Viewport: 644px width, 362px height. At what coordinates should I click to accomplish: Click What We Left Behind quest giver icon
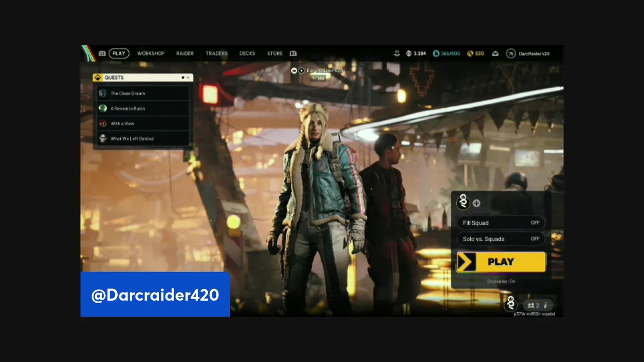pos(103,138)
